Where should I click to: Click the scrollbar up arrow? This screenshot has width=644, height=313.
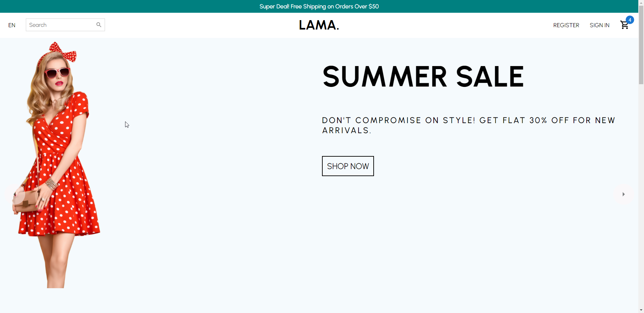[641, 3]
